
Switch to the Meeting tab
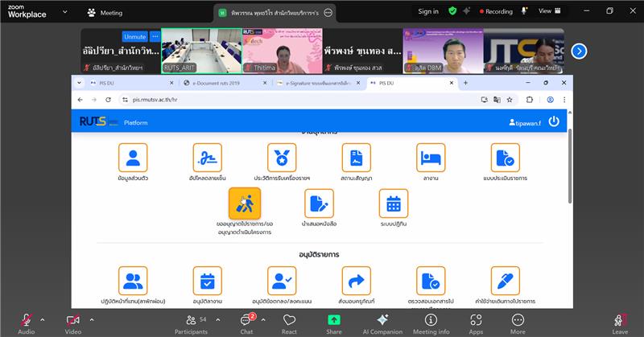coord(105,12)
